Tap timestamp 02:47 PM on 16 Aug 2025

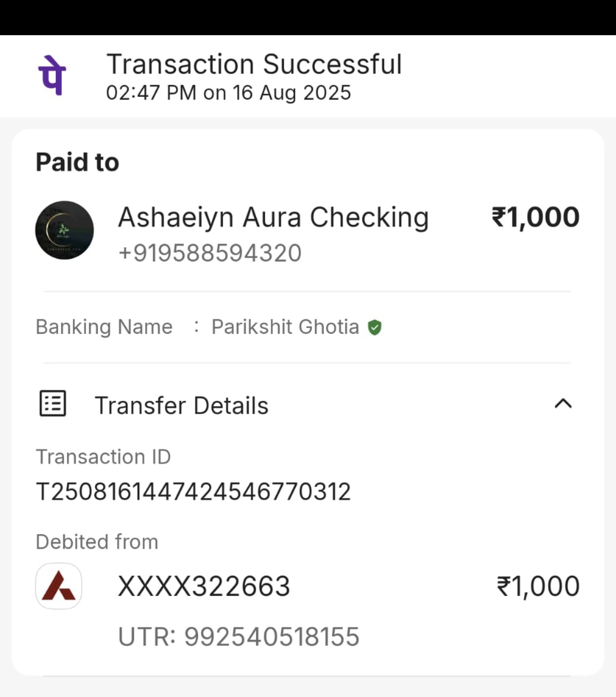(229, 93)
